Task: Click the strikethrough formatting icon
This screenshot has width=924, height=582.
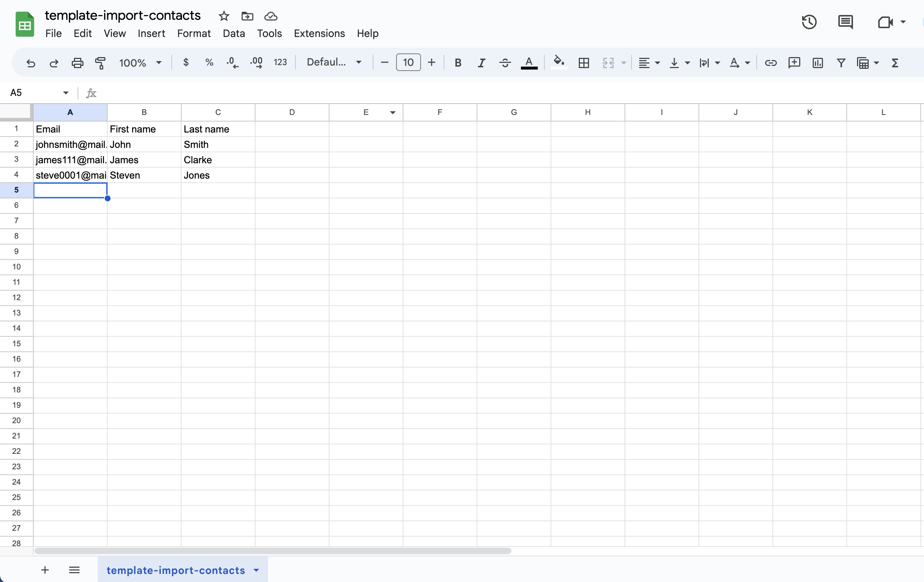Action: pyautogui.click(x=505, y=62)
